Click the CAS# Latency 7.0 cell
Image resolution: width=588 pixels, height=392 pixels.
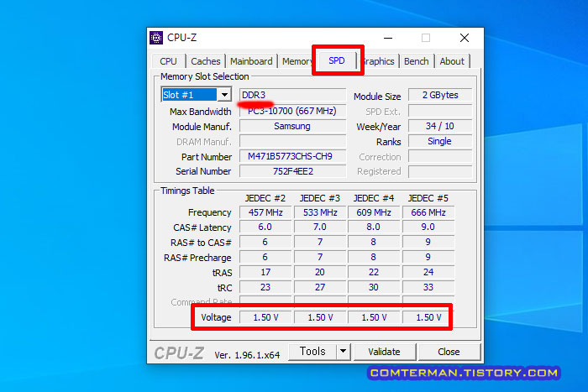coord(320,227)
